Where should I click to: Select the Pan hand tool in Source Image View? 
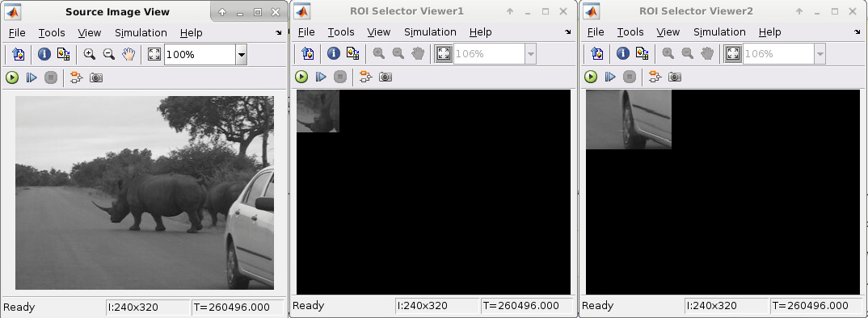click(129, 54)
